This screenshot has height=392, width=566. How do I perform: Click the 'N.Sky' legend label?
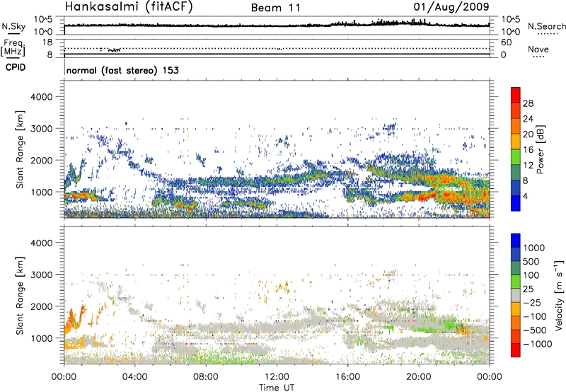click(x=13, y=26)
